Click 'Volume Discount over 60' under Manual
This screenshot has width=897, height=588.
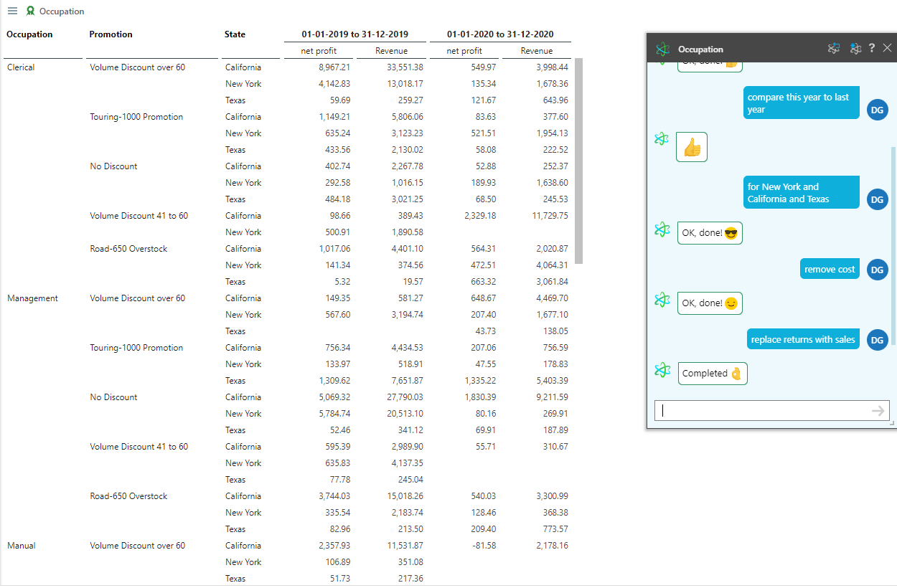137,546
